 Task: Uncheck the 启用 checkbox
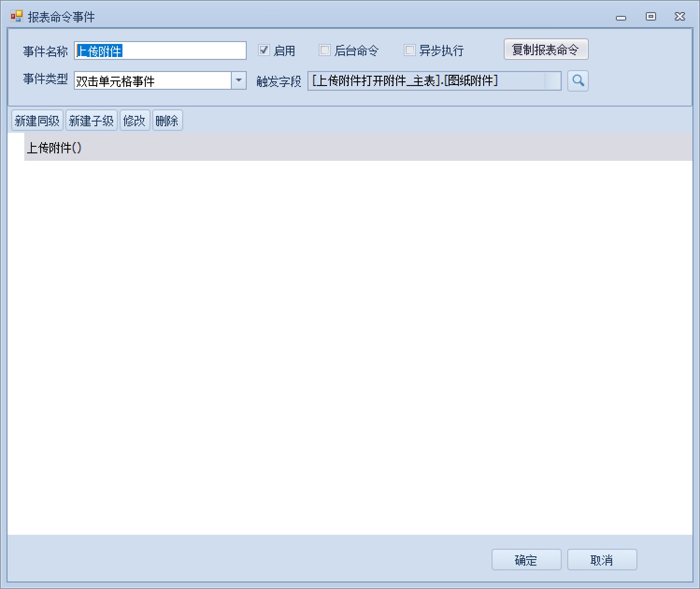264,50
